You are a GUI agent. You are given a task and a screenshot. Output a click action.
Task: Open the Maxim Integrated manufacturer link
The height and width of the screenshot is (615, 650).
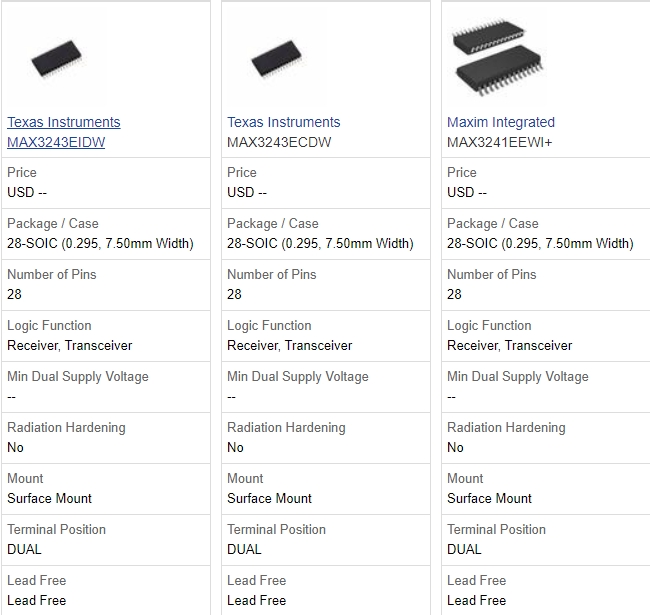click(500, 122)
